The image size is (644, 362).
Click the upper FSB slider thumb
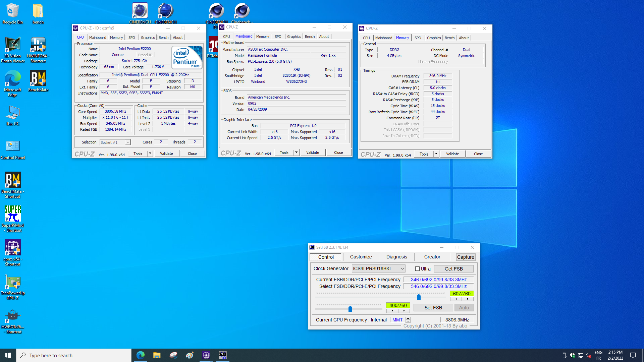point(419,297)
